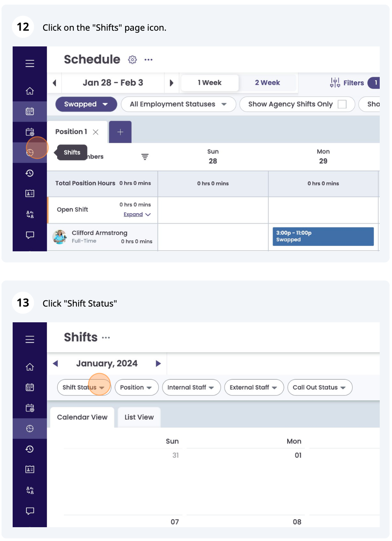Open the chat message icon in Schedule sidebar
The image size is (392, 541).
click(30, 235)
